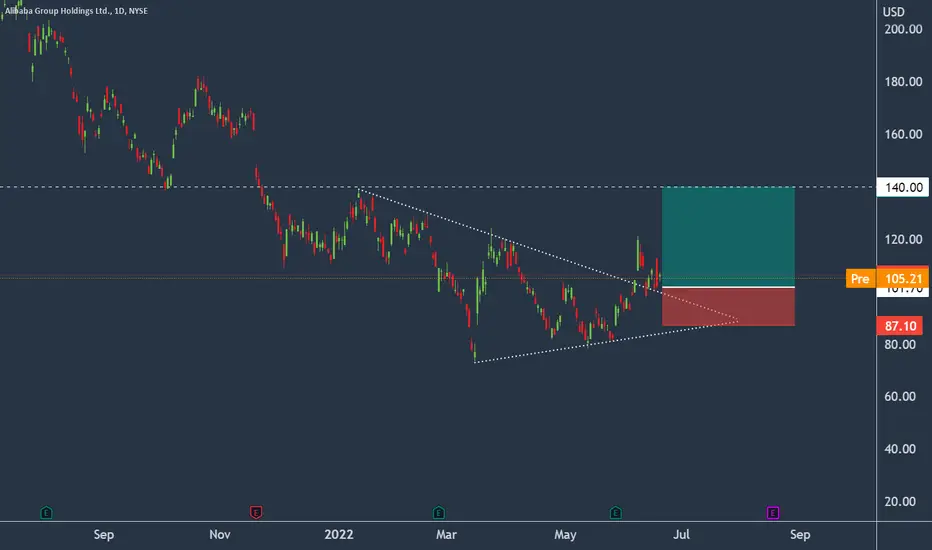The image size is (932, 550).
Task: Click the 180.00 price axis label
Action: 903,81
